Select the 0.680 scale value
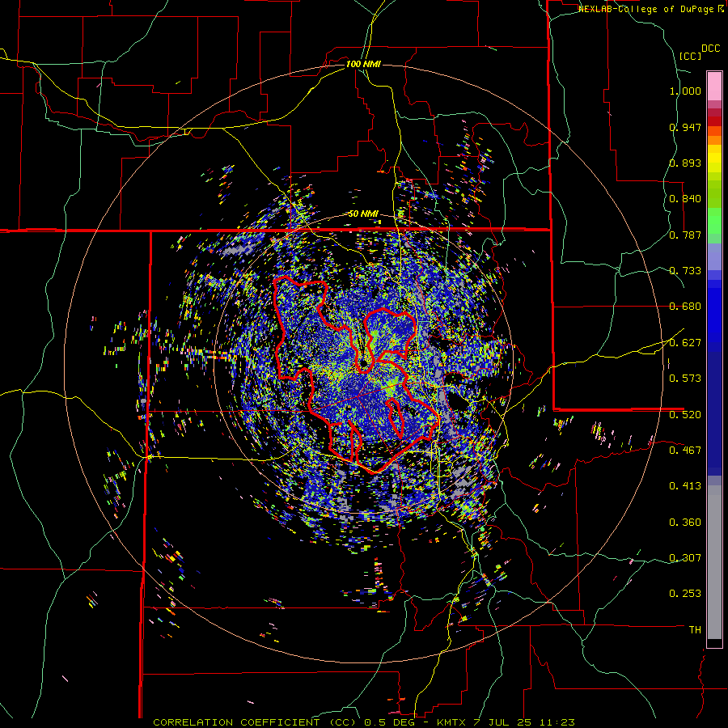Image resolution: width=728 pixels, height=728 pixels. click(685, 307)
